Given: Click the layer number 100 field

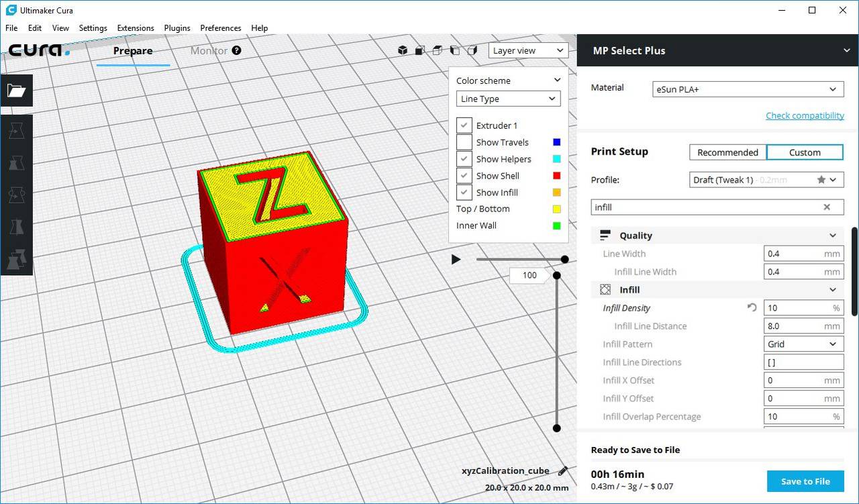Looking at the screenshot, I should coord(529,275).
